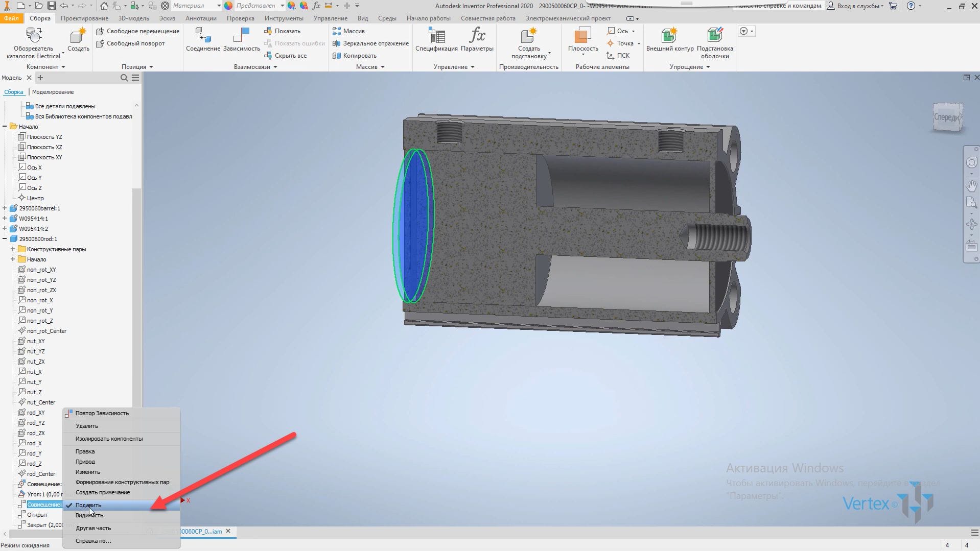This screenshot has width=980, height=551.
Task: Choose Изолировать компоненты in context menu
Action: [x=122, y=439]
